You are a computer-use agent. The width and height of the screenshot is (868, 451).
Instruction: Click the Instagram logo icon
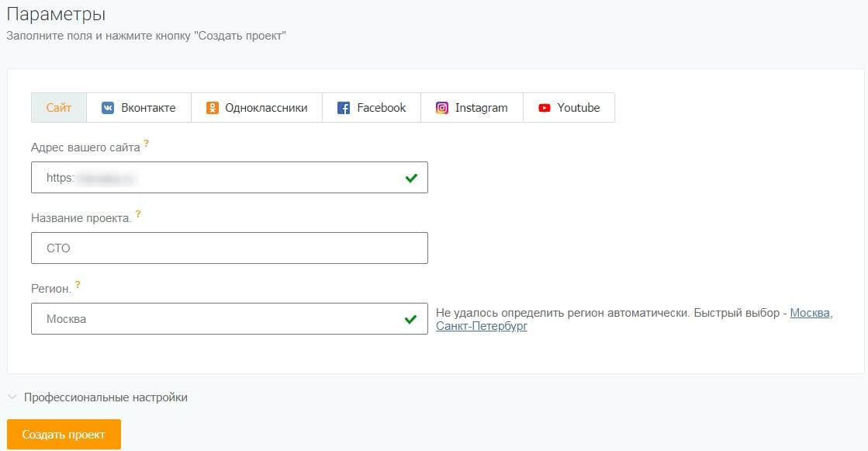[441, 107]
